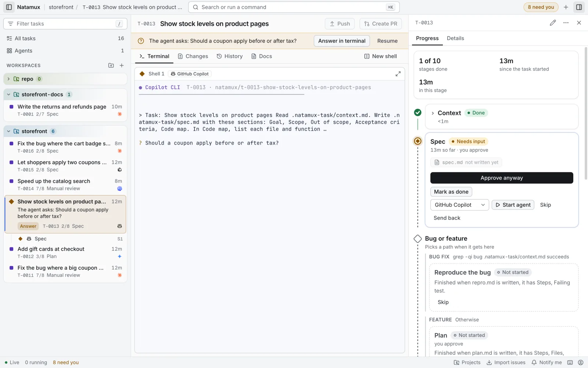Screen dimensions: 588x368
Task: Click the question icon in agent banner
Action: (x=141, y=41)
